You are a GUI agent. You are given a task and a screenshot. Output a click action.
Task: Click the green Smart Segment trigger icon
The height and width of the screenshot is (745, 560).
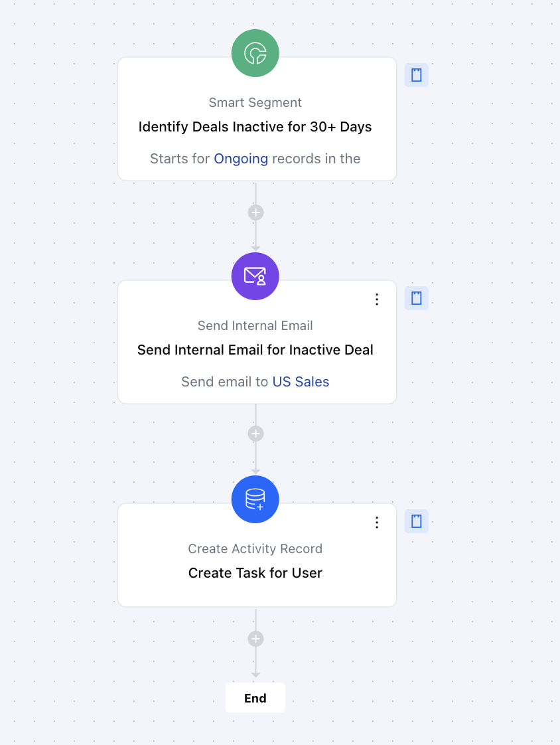(255, 53)
